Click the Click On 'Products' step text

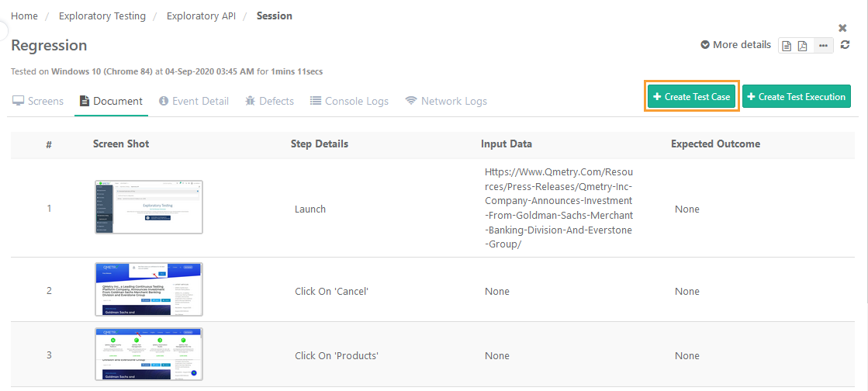(x=337, y=355)
